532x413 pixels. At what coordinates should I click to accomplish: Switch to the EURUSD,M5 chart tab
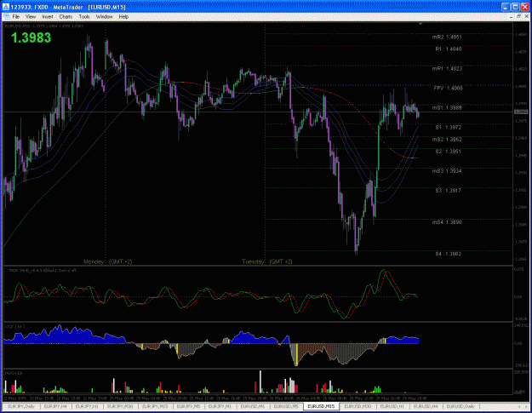pos(286,406)
